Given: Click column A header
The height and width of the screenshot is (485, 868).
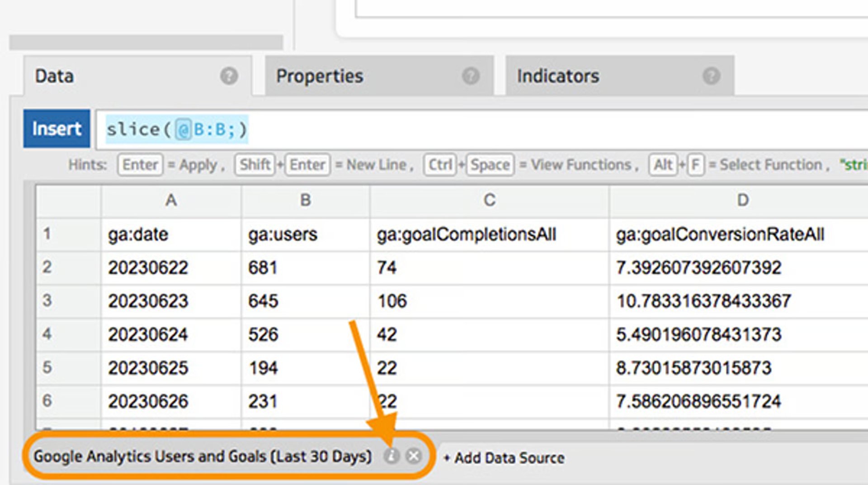Looking at the screenshot, I should point(171,200).
